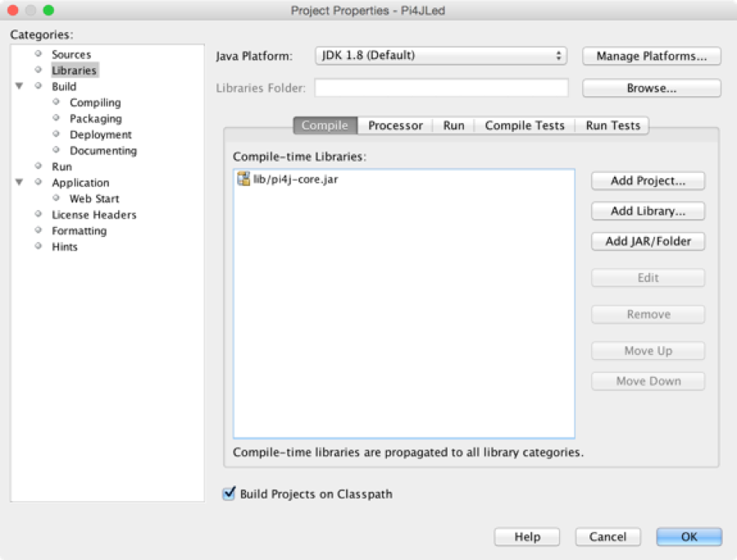Click the Move Up button
Screen dimensions: 737x560
(x=648, y=351)
